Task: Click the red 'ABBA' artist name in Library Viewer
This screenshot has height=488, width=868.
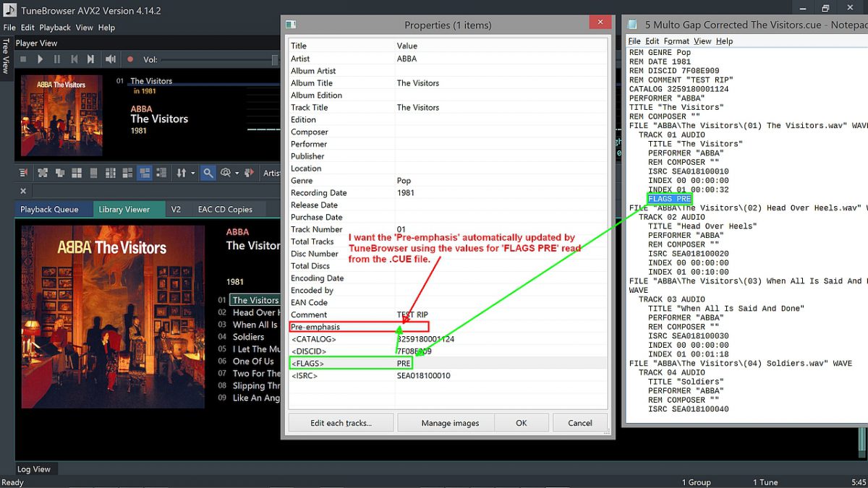Action: pos(237,232)
